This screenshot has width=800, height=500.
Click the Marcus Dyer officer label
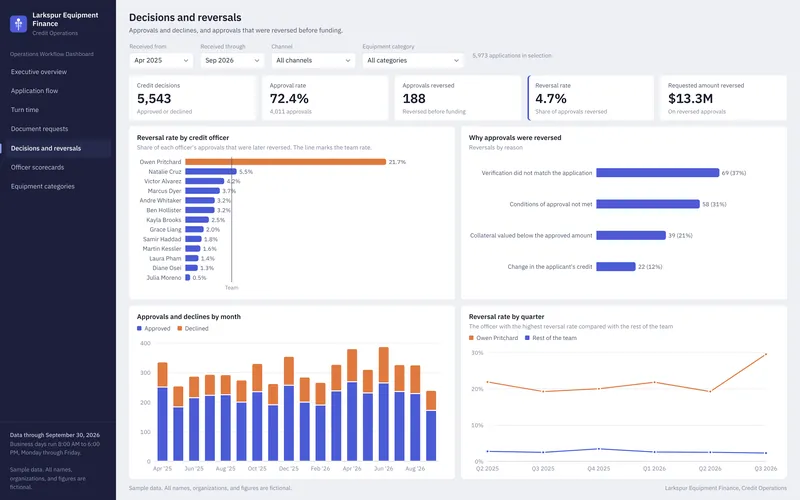pos(164,191)
